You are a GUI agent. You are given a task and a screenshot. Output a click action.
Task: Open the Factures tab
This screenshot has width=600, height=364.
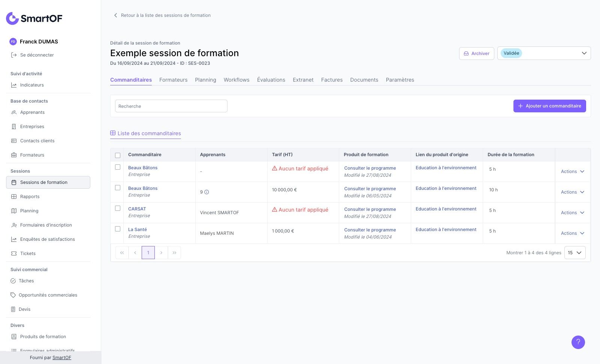point(332,80)
